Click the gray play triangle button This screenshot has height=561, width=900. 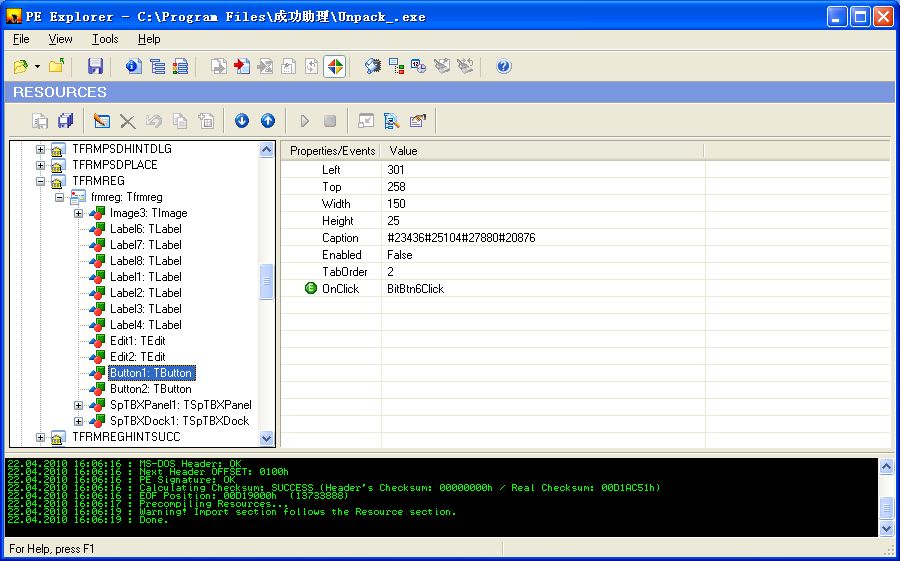pyautogui.click(x=305, y=121)
